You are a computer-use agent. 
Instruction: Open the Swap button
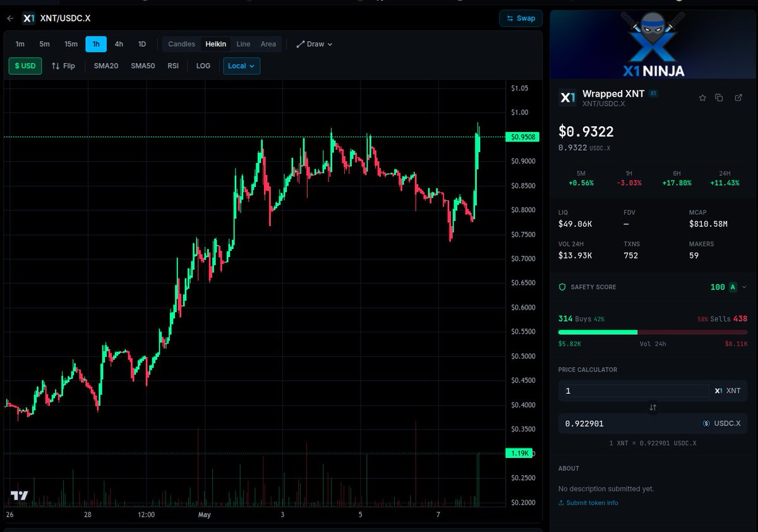[520, 18]
